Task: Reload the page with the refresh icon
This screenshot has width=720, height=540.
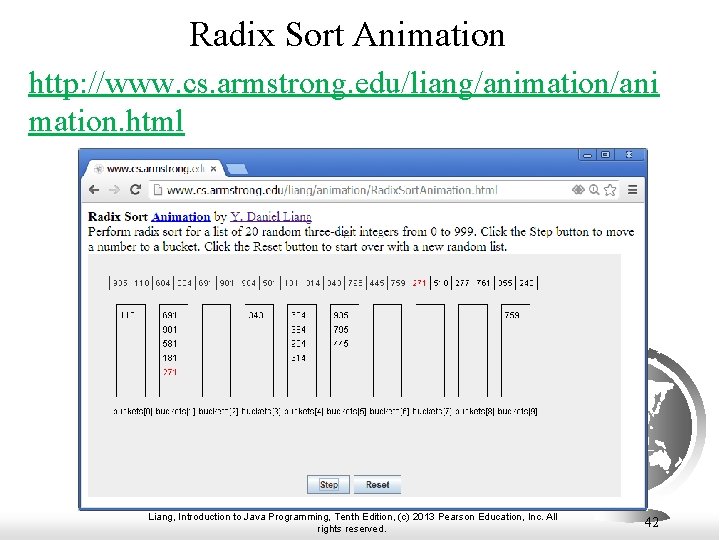Action: pyautogui.click(x=135, y=189)
